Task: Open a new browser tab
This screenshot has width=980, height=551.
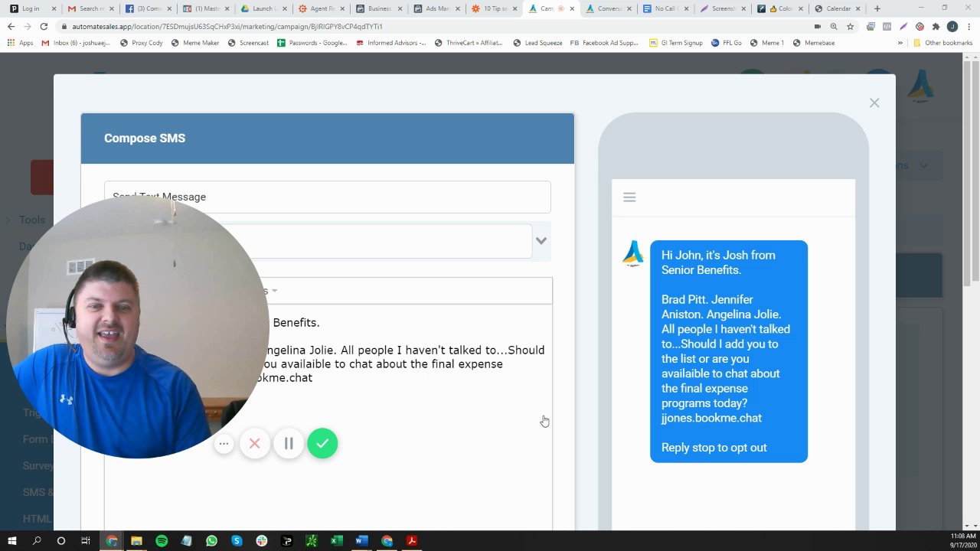Action: click(877, 8)
